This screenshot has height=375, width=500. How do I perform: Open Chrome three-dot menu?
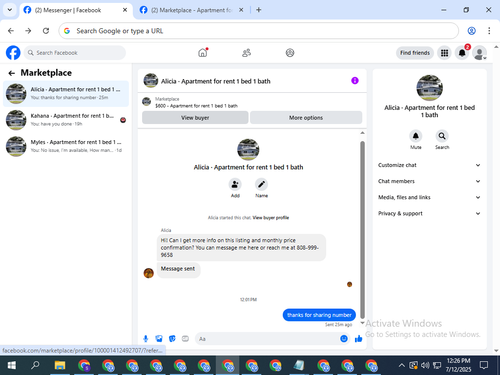point(489,31)
